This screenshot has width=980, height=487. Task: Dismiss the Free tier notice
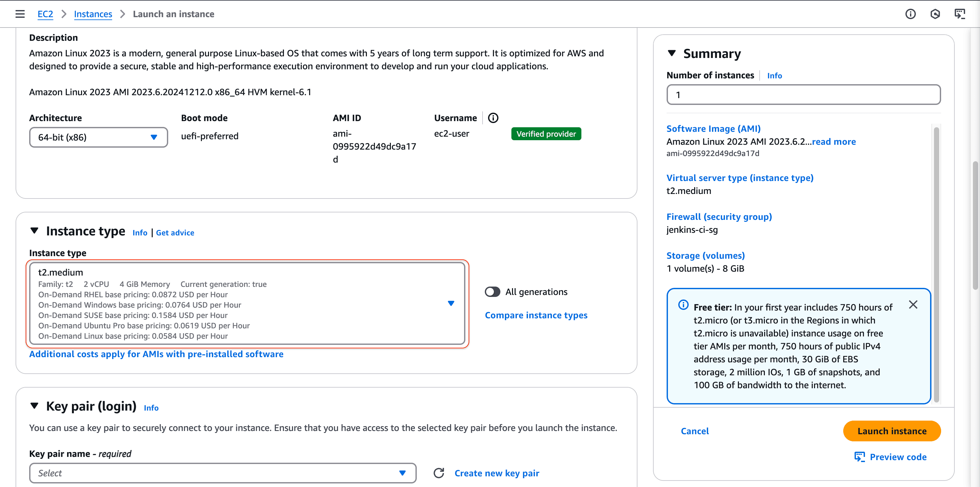click(913, 304)
